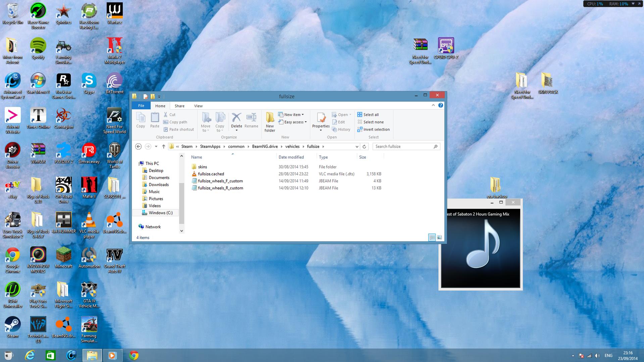Sort files by Date modified column
This screenshot has height=362, width=644.
coord(291,157)
